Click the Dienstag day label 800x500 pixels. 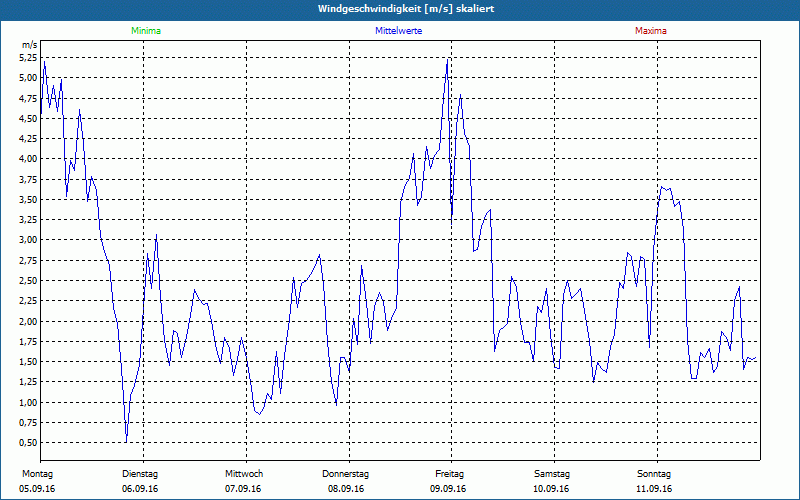[x=140, y=474]
